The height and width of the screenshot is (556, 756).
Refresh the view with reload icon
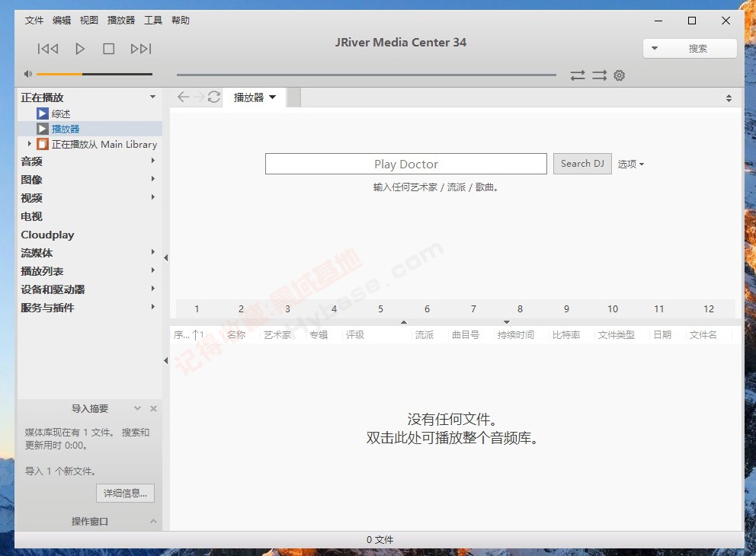[x=214, y=97]
